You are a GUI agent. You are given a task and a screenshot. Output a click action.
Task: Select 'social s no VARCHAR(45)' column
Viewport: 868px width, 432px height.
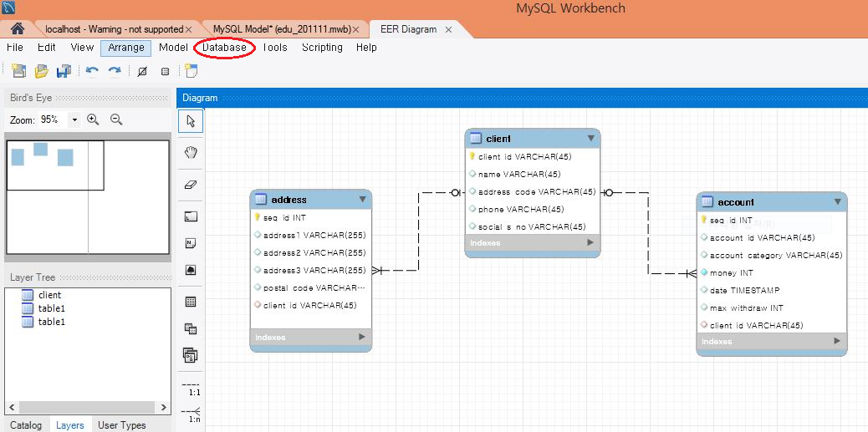point(533,226)
